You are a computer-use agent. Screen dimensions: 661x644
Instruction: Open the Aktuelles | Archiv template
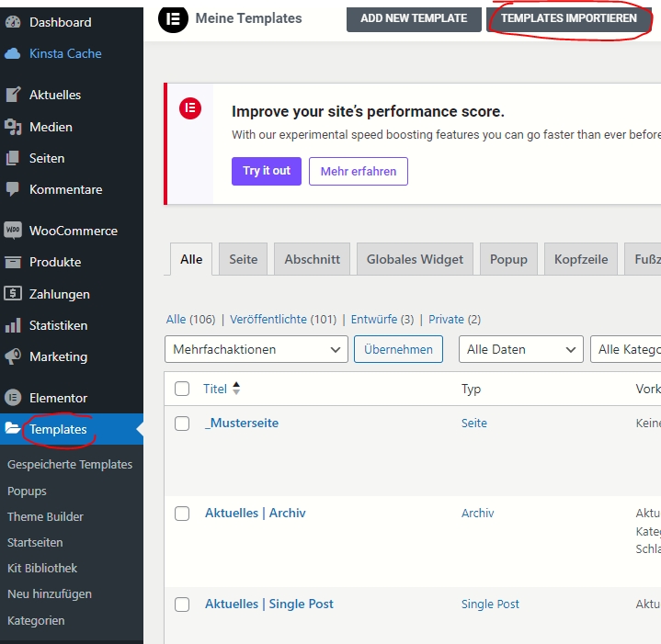255,513
